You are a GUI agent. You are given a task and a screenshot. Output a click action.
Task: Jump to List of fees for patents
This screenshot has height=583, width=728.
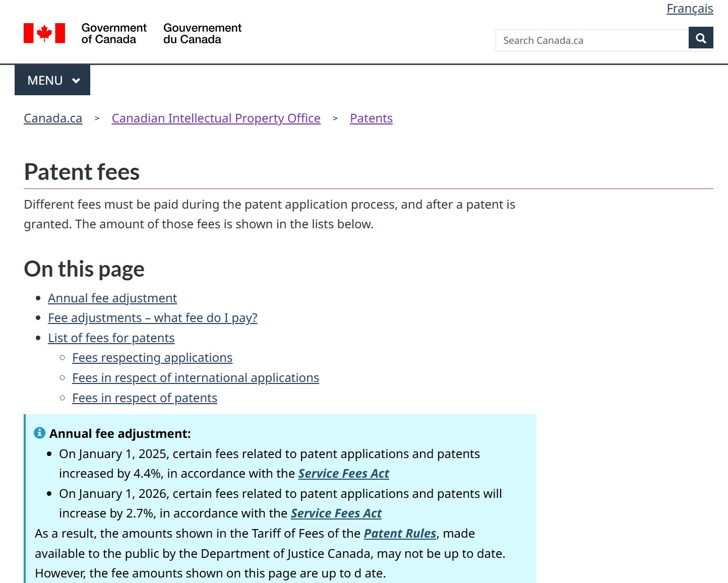[x=111, y=338]
